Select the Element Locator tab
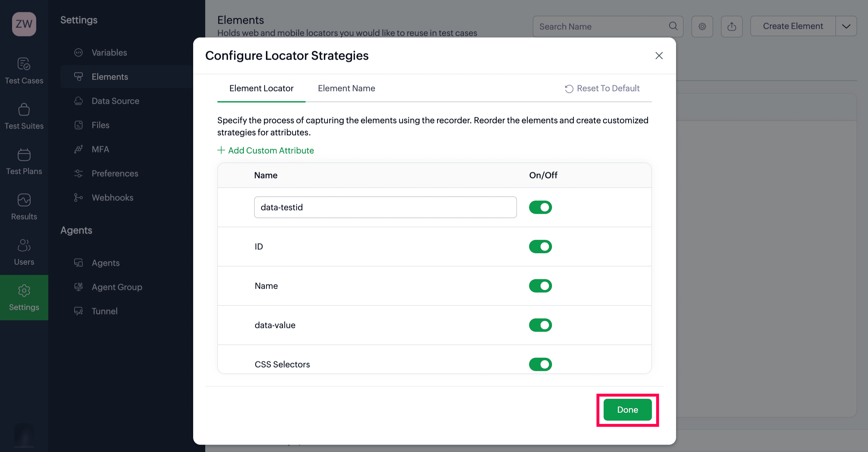The width and height of the screenshot is (868, 452). 261,89
